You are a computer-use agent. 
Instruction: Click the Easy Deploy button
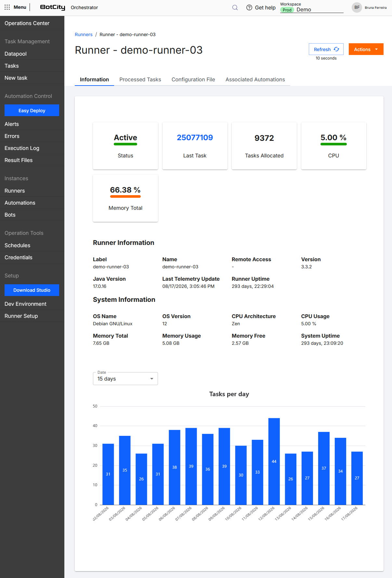(32, 110)
